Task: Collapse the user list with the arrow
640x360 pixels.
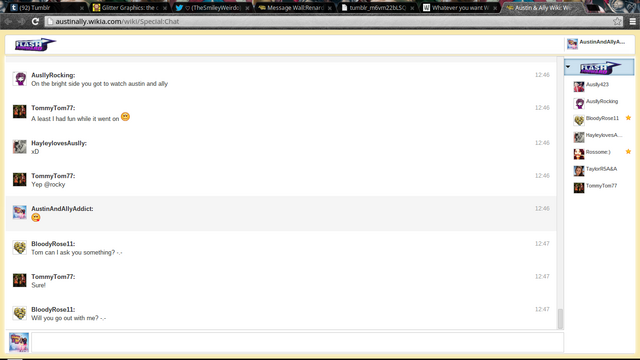Action: [568, 67]
